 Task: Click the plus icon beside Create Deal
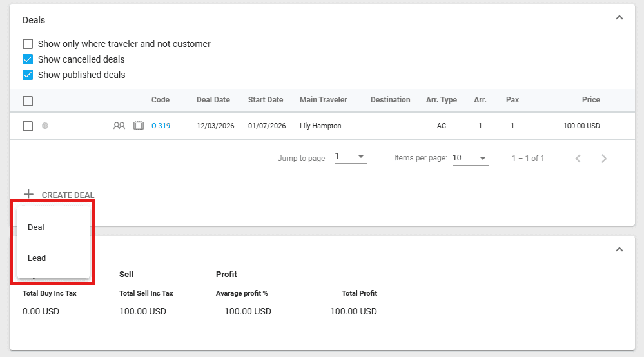pos(28,194)
